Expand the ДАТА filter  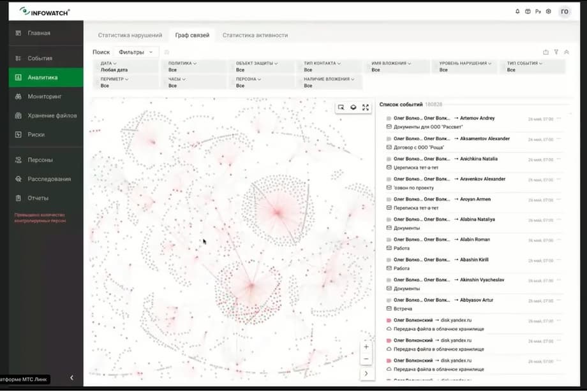tap(126, 66)
